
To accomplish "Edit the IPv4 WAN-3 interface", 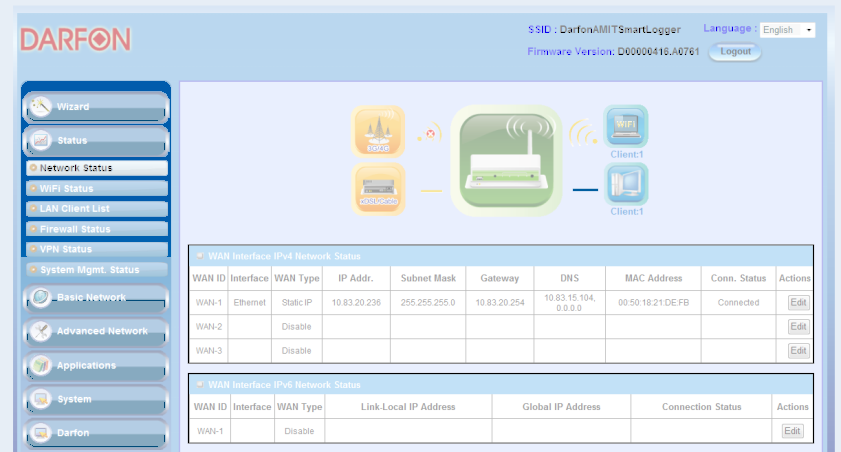I will [x=799, y=351].
